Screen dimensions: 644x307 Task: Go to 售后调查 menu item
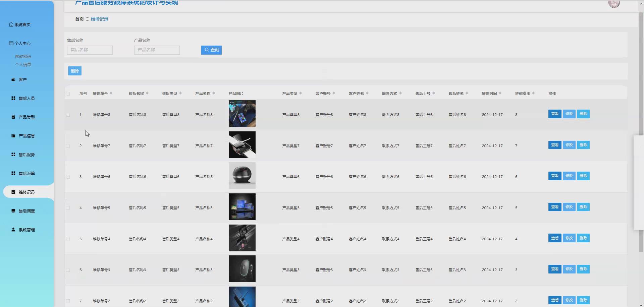pos(27,211)
